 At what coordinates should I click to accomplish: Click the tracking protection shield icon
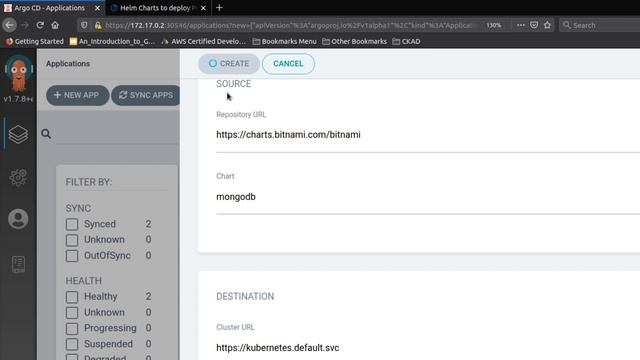click(84, 25)
